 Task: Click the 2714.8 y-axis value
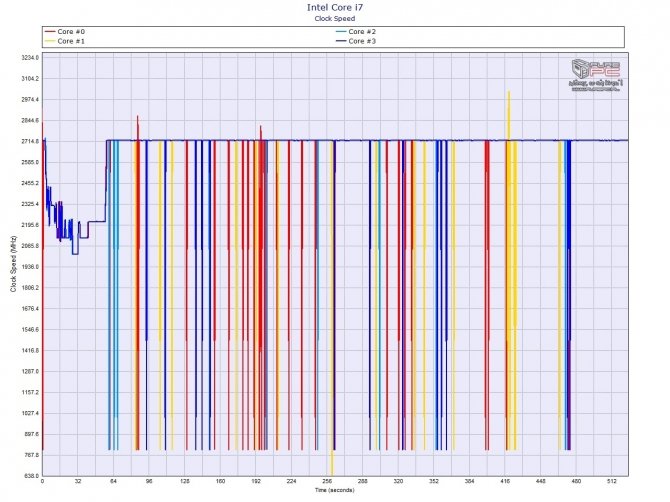[x=30, y=141]
